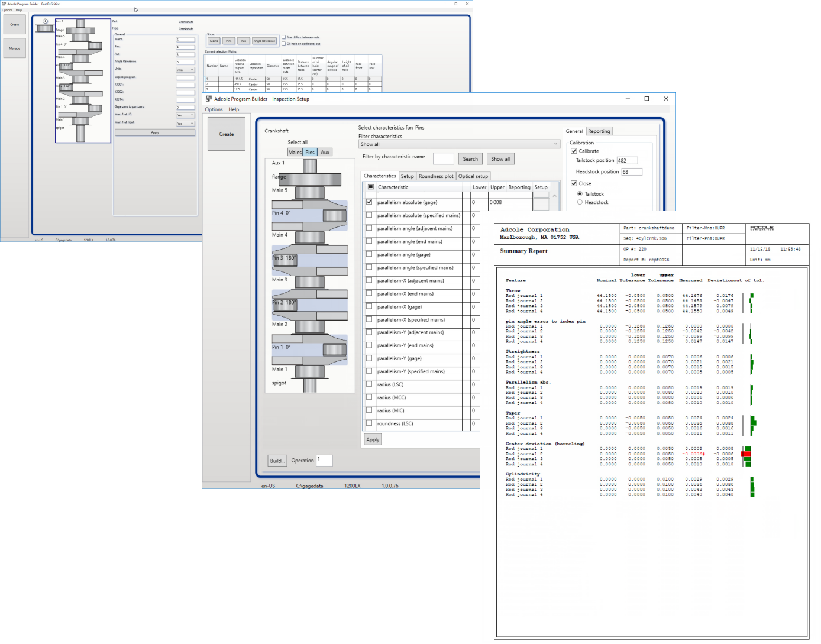This screenshot has width=821, height=644.
Task: Open Units dropdown in Part Definition
Action: (185, 70)
